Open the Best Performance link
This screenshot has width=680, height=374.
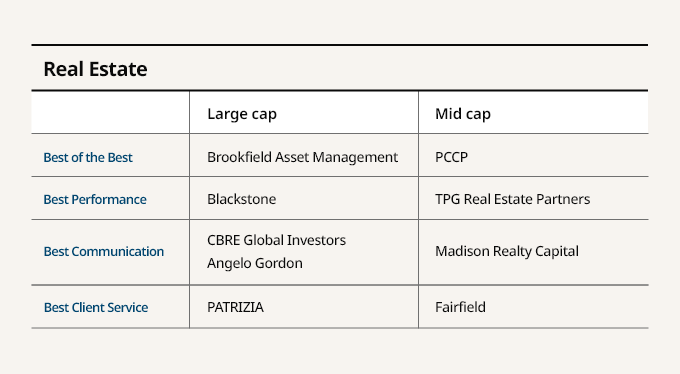[x=95, y=199]
